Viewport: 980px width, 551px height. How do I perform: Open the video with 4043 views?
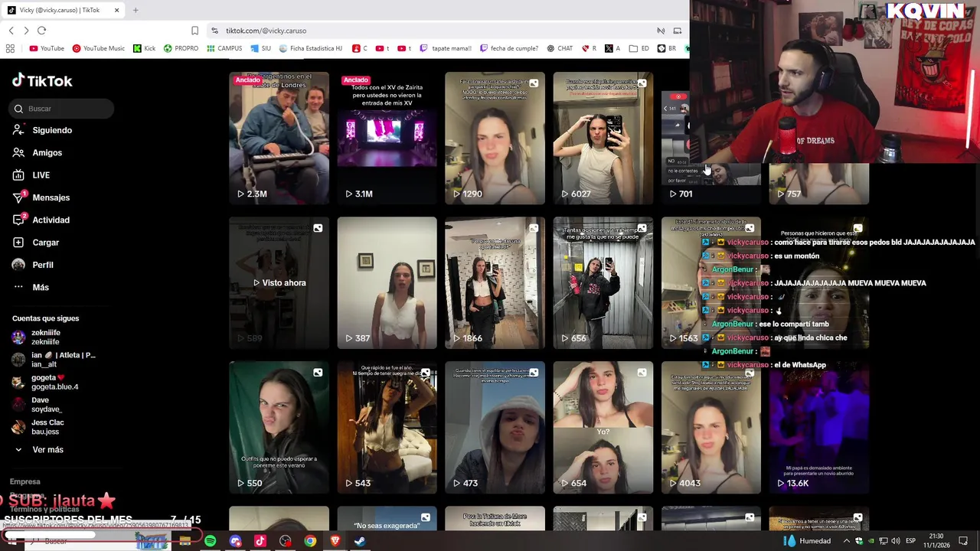click(x=710, y=427)
